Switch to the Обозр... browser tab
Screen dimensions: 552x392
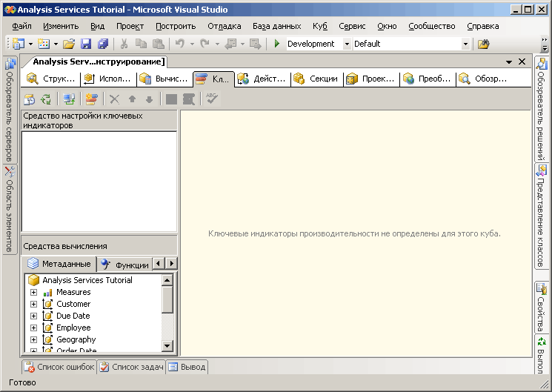pyautogui.click(x=484, y=79)
